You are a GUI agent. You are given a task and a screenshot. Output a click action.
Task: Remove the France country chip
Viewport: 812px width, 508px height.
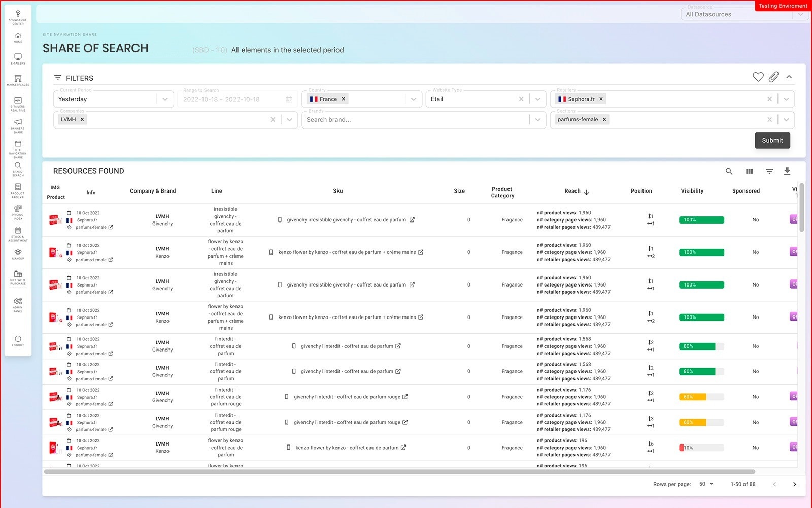point(344,99)
